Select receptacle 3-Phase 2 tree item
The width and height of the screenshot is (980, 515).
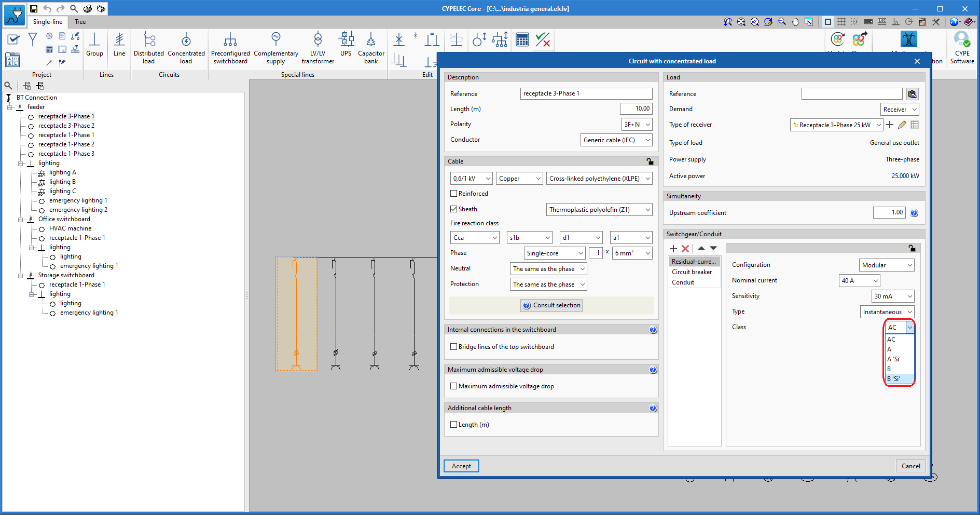coord(66,126)
